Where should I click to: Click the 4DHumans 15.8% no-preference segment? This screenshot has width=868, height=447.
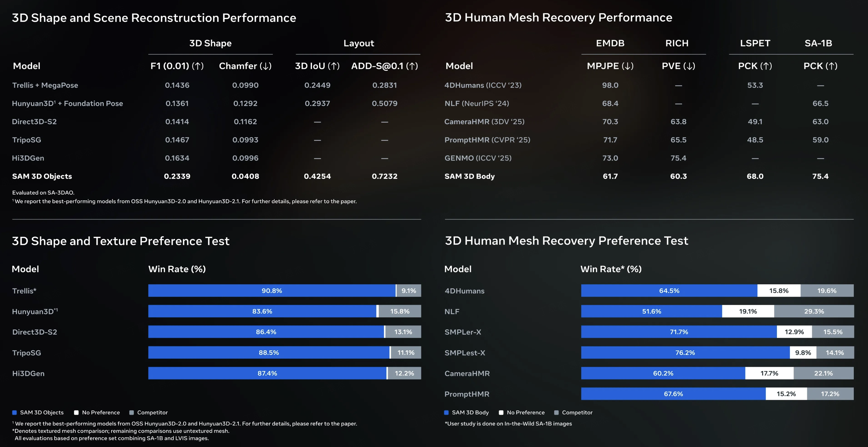pos(779,290)
